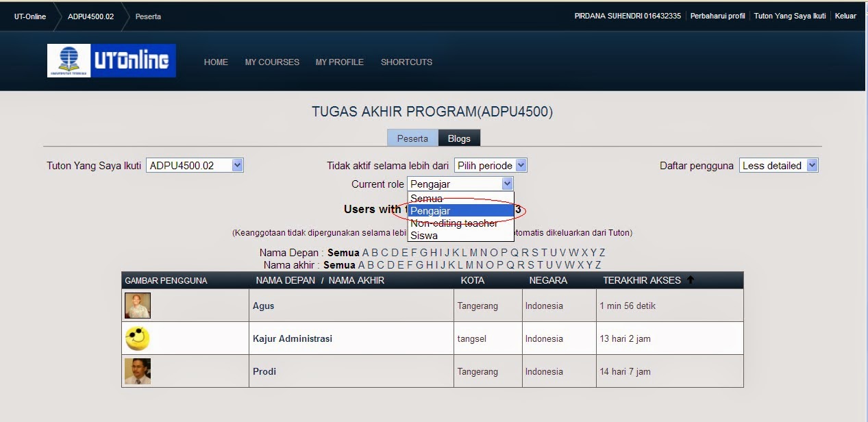The height and width of the screenshot is (422, 868).
Task: Sort table by Negara header
Action: tap(548, 280)
